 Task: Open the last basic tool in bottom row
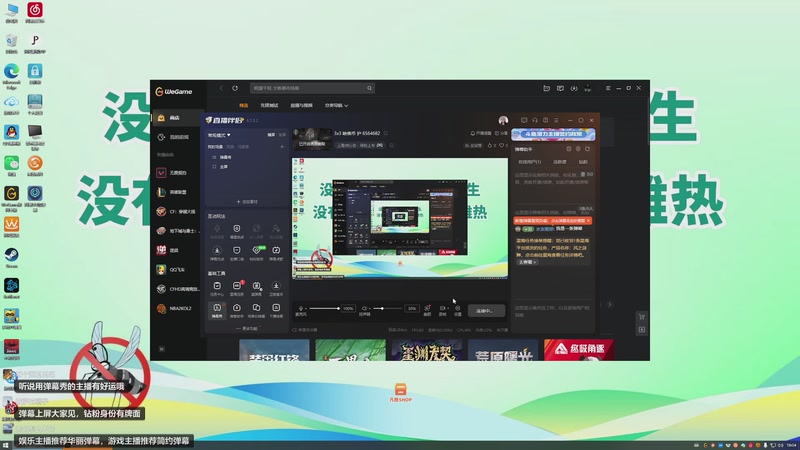pos(276,310)
